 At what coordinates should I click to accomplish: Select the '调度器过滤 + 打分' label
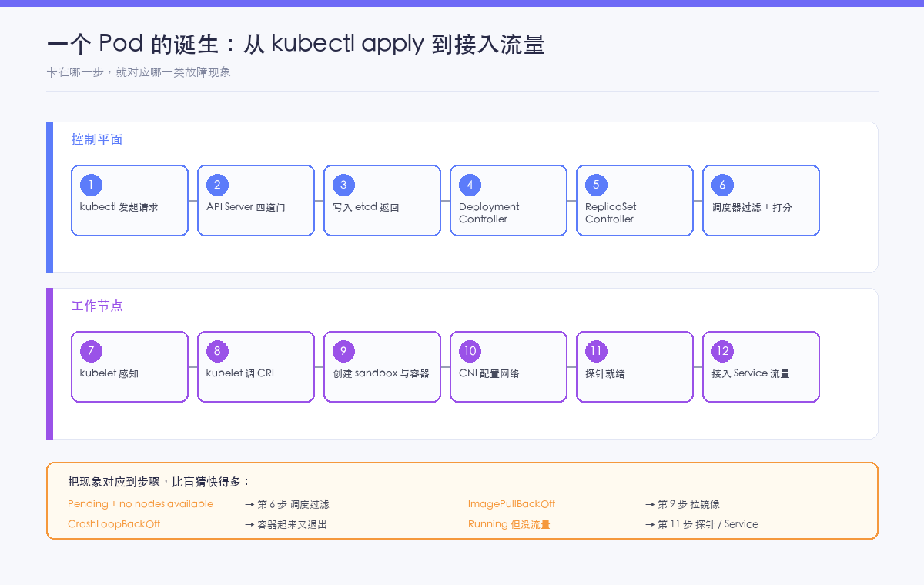tap(752, 207)
